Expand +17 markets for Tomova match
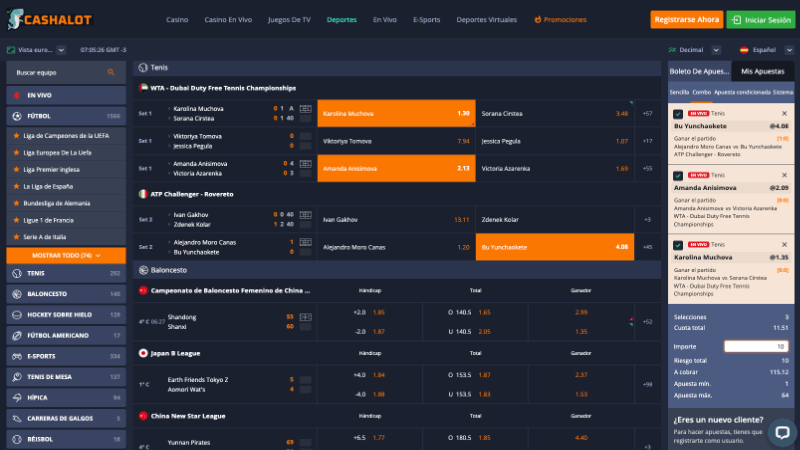 click(x=647, y=141)
